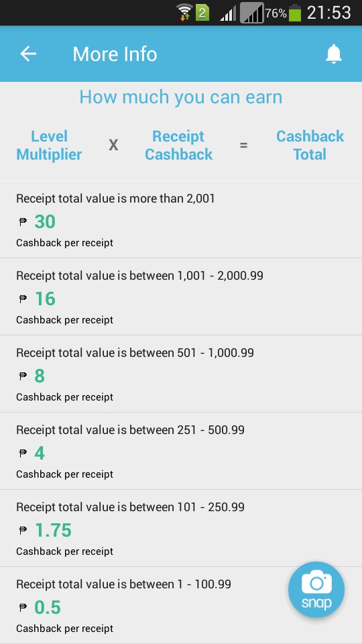362x644 pixels.
Task: Open the 251 - 500.99 receipt row
Action: [181, 451]
